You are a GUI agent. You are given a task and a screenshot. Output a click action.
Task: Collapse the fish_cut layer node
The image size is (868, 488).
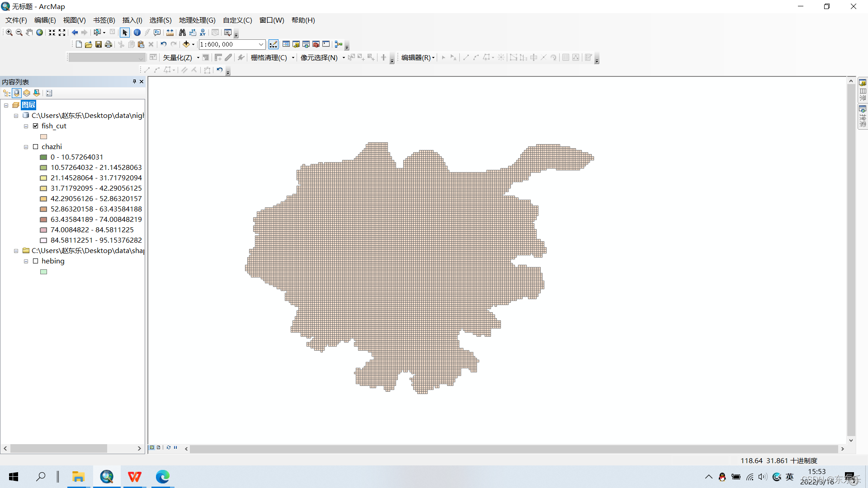(26, 126)
